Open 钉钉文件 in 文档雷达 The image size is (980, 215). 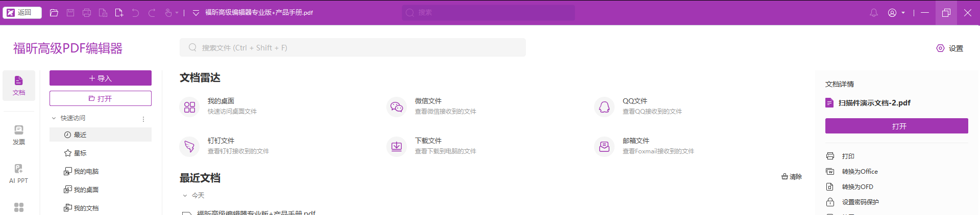tap(225, 146)
